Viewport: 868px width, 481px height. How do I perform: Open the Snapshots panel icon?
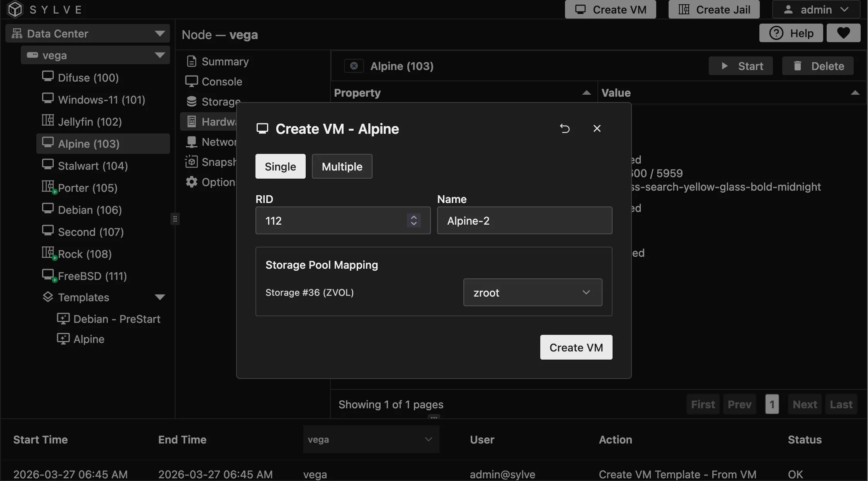(191, 162)
